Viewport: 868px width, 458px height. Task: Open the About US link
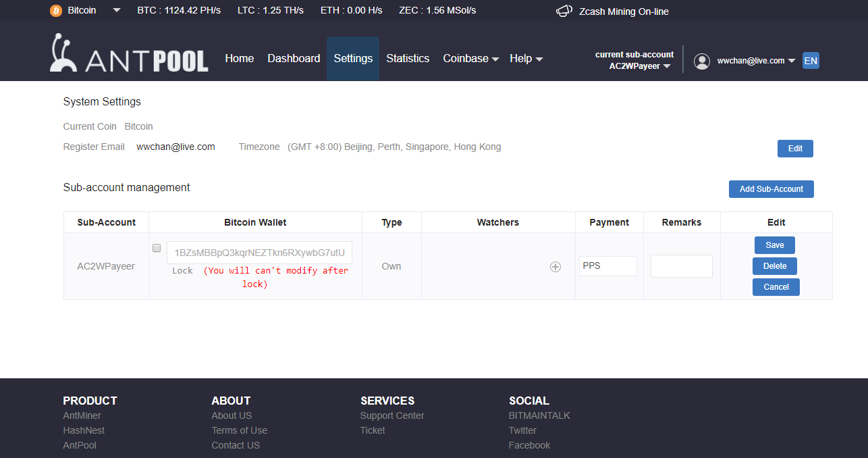tap(232, 415)
